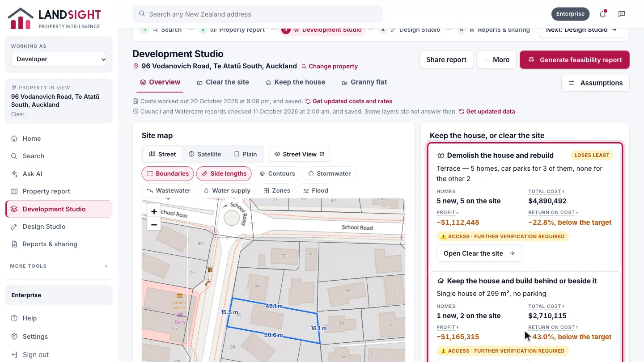The height and width of the screenshot is (362, 644).
Task: Open Clear the site option
Action: click(x=479, y=253)
